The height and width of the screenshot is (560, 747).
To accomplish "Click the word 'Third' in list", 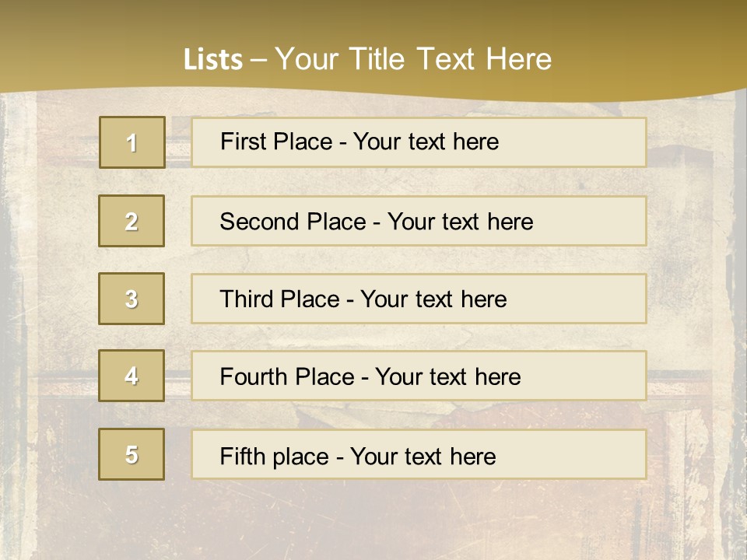I will pos(247,299).
